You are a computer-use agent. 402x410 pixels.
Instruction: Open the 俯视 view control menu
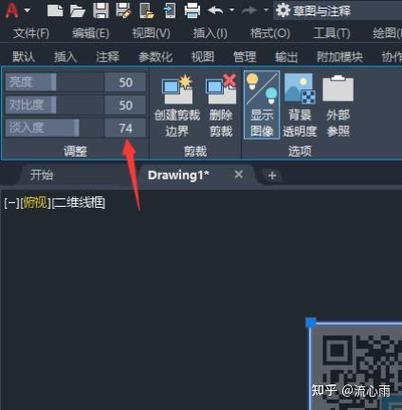coord(35,203)
